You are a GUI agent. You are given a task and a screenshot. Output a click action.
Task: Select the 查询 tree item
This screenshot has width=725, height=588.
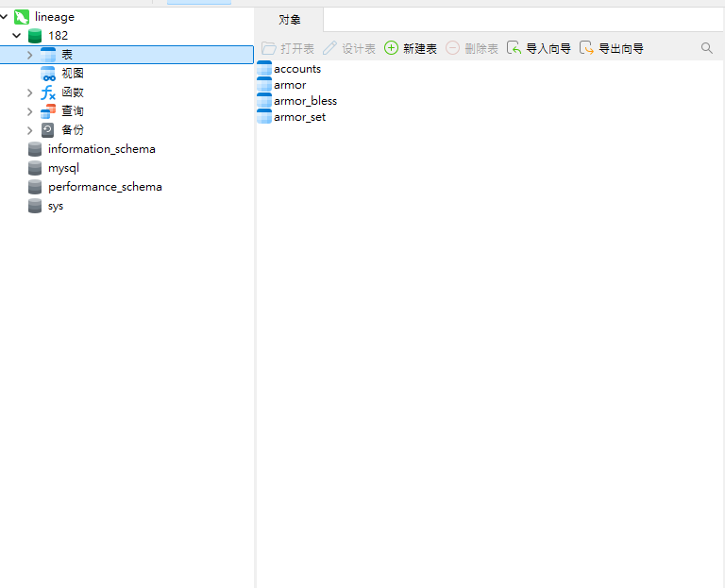(x=73, y=111)
